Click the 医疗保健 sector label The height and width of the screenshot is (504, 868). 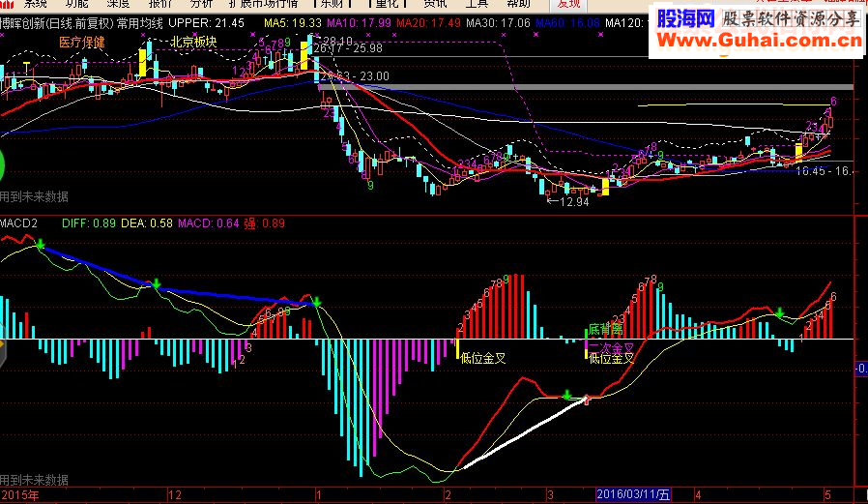(82, 43)
